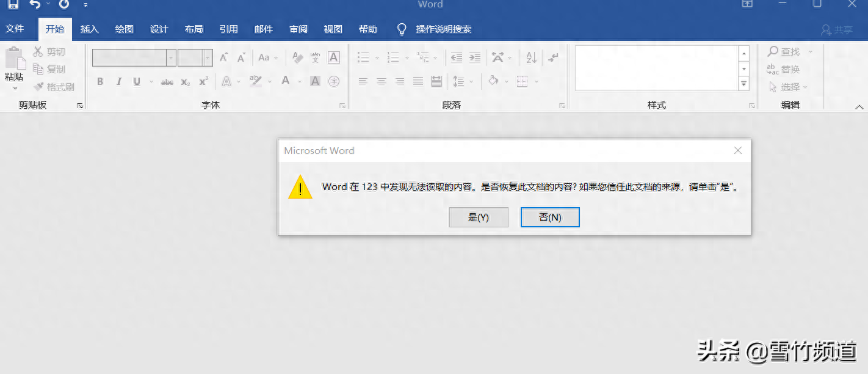Image resolution: width=868 pixels, height=374 pixels.
Task: Toggle bold formatting
Action: pos(100,81)
